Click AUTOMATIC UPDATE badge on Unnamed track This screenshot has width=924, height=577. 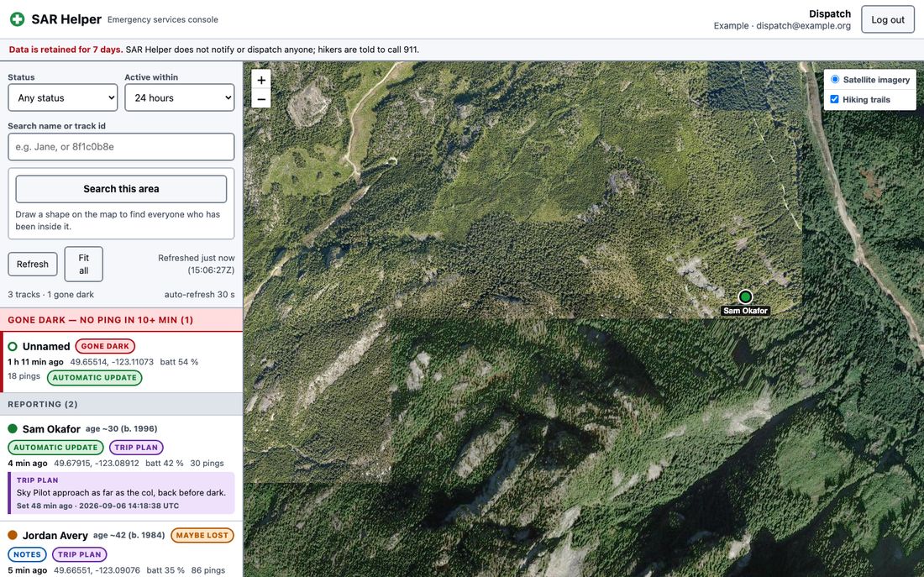[x=94, y=378]
